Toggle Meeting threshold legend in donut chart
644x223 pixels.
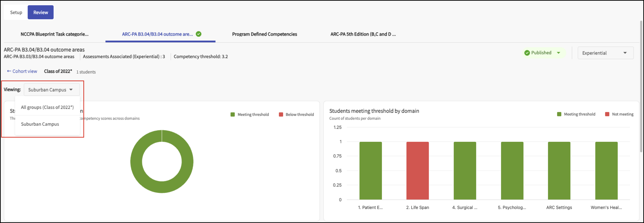pos(249,114)
